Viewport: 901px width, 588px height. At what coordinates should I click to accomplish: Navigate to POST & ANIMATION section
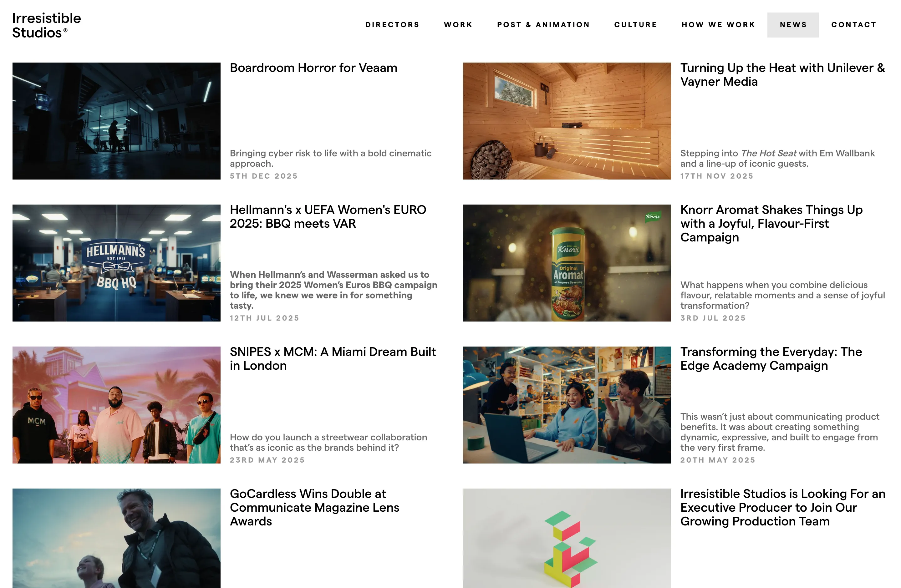click(x=543, y=25)
